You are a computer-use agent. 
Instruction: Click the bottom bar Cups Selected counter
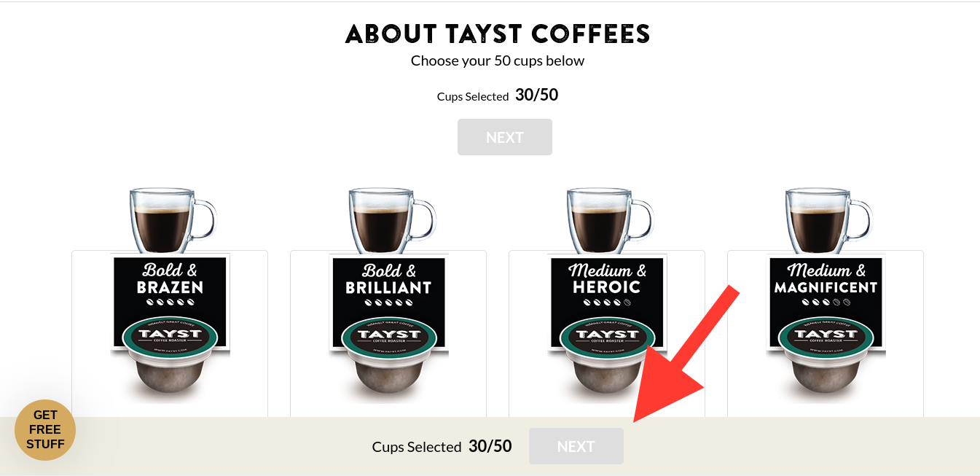point(442,446)
